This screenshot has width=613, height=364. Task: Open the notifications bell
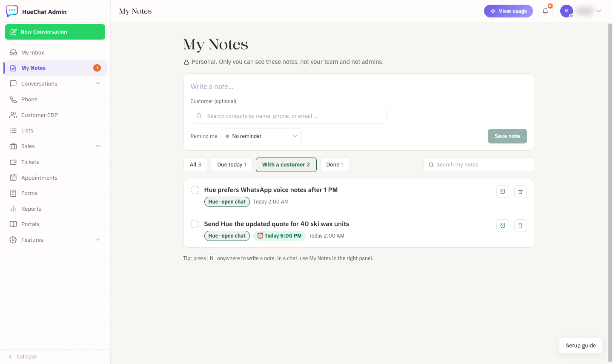point(545,11)
